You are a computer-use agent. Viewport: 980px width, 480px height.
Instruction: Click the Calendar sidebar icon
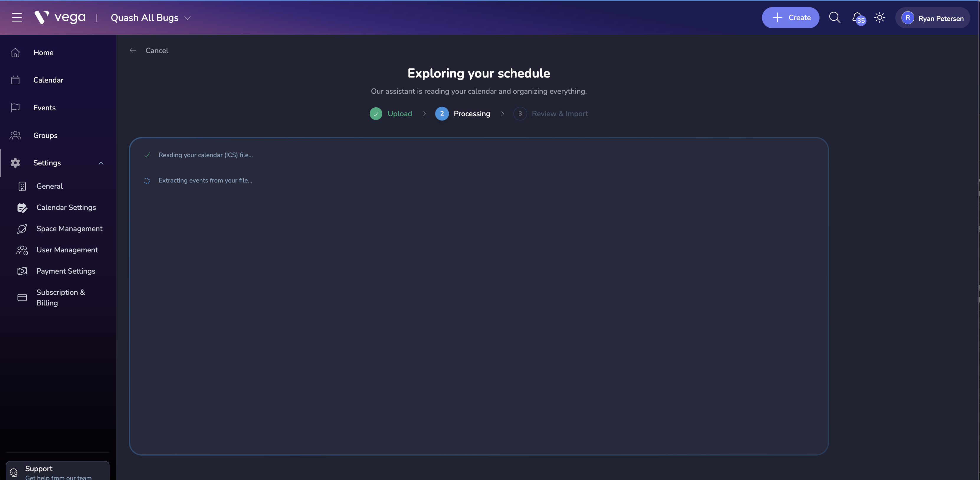(15, 80)
